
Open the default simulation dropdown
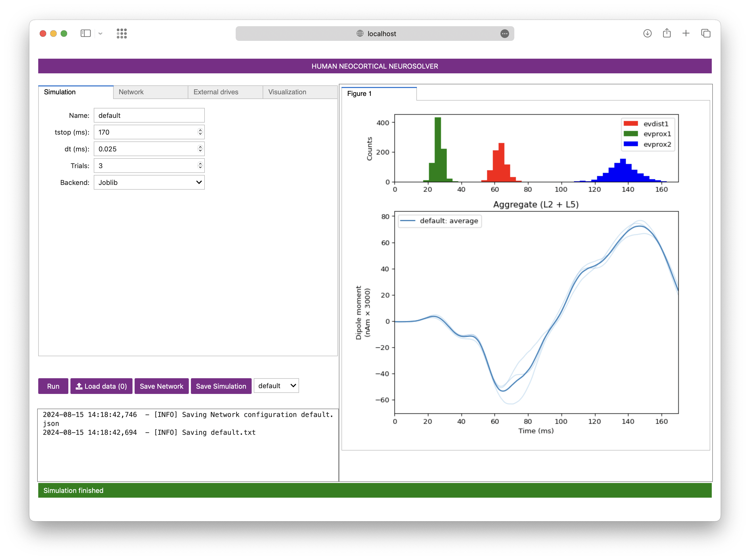[x=276, y=386]
